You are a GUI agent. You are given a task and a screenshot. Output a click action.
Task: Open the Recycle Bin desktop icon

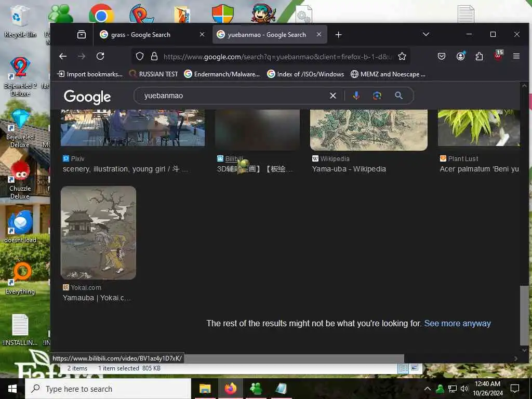[x=20, y=22]
